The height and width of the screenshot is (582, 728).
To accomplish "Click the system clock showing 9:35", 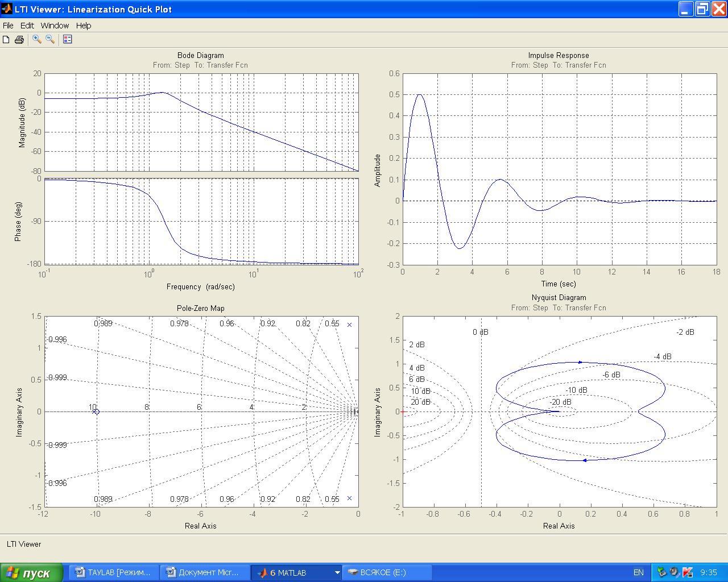I will point(709,572).
